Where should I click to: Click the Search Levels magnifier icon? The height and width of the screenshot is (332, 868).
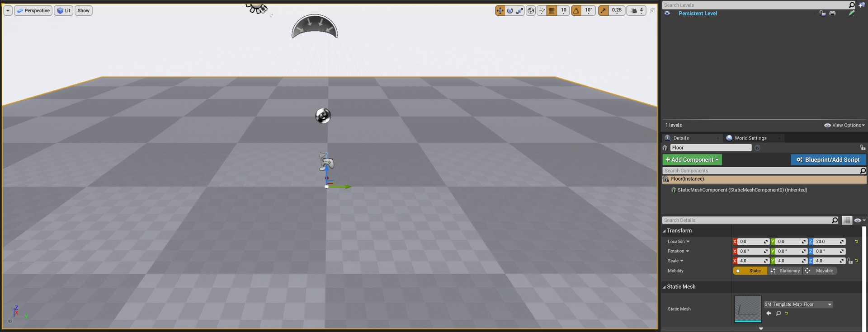(852, 5)
